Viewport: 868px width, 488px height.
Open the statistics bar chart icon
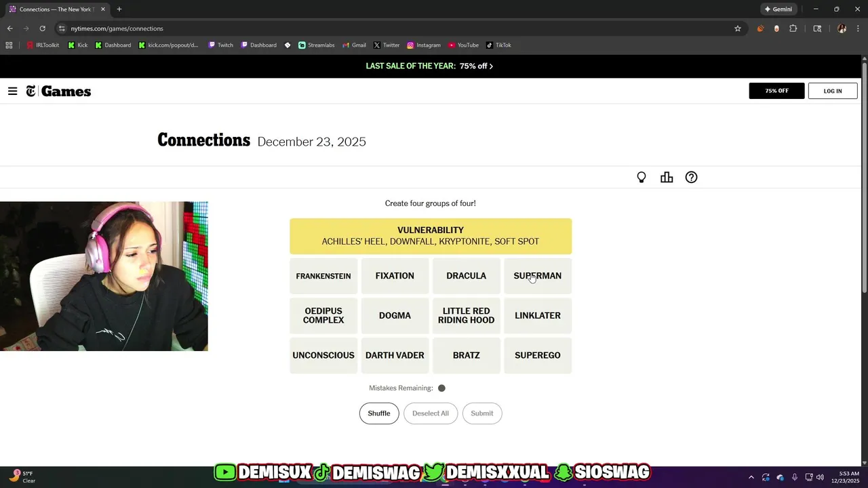click(x=667, y=178)
